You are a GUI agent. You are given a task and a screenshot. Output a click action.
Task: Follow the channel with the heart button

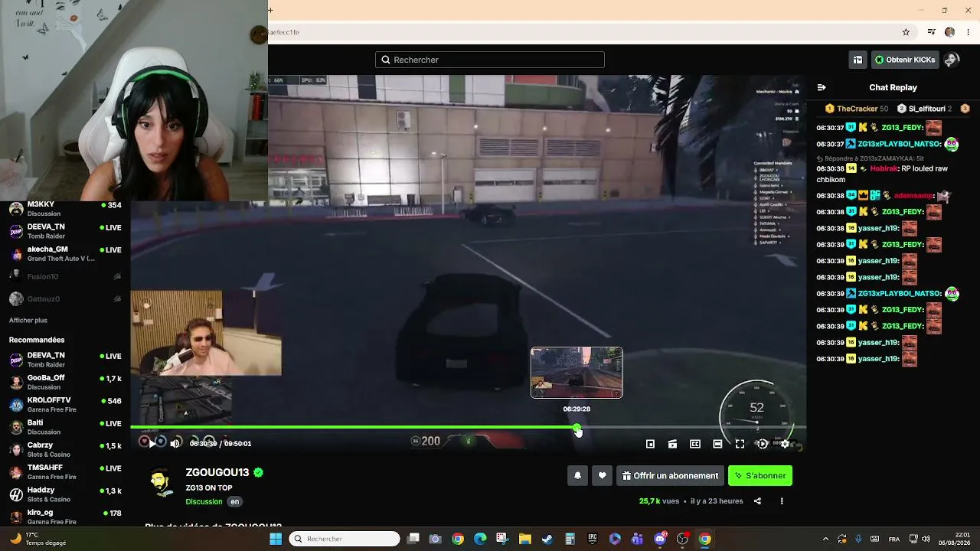point(603,476)
